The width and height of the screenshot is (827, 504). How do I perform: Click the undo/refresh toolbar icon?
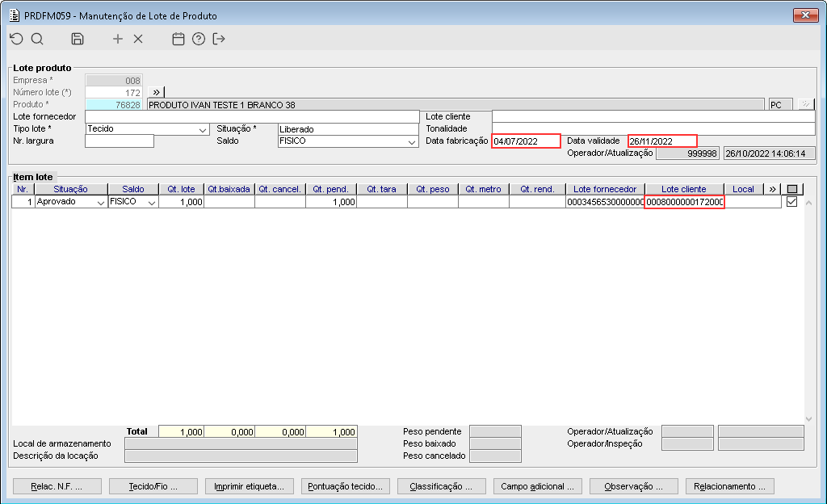point(17,39)
